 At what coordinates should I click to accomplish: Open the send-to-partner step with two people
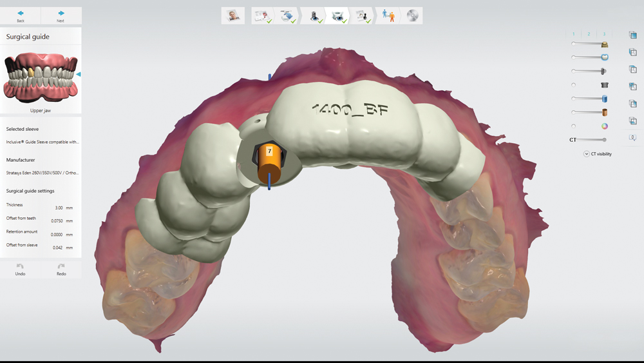pyautogui.click(x=388, y=15)
